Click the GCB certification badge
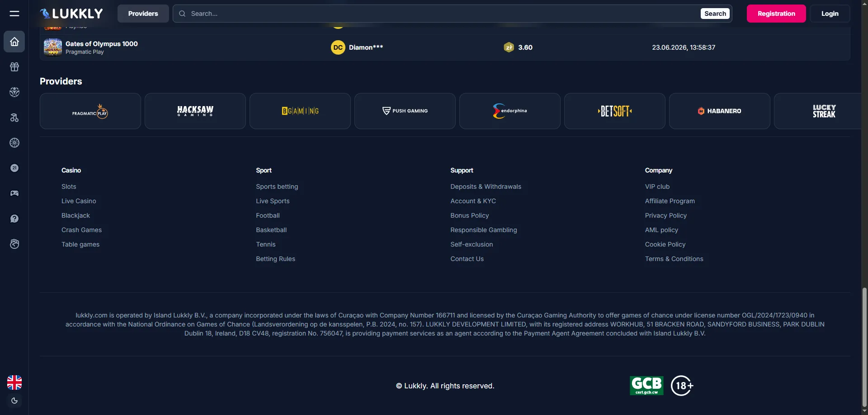The height and width of the screenshot is (415, 868). coord(646,386)
